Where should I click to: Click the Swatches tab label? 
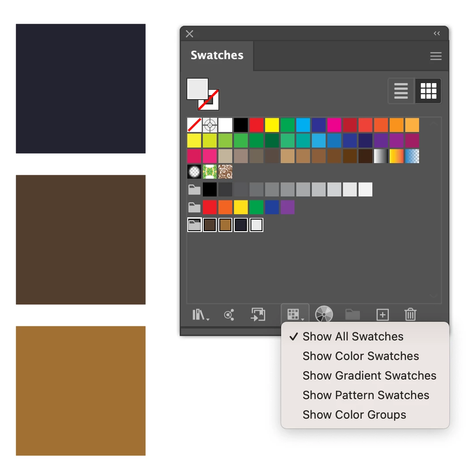click(x=217, y=55)
